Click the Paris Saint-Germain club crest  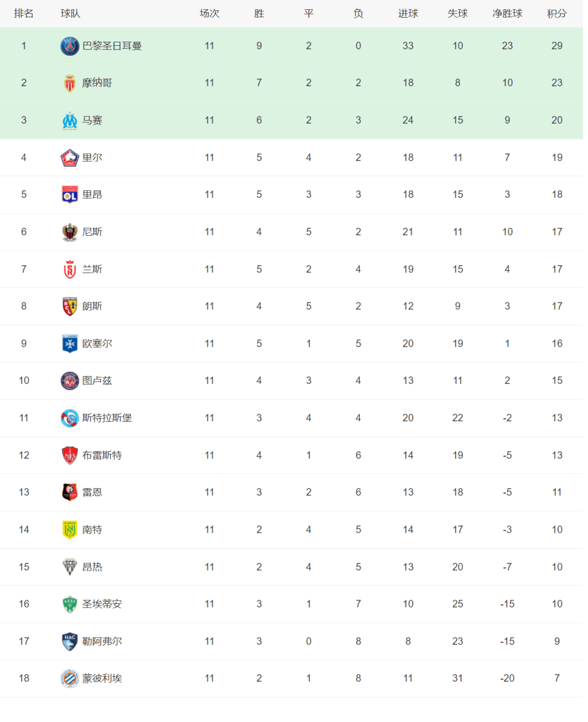tap(70, 46)
